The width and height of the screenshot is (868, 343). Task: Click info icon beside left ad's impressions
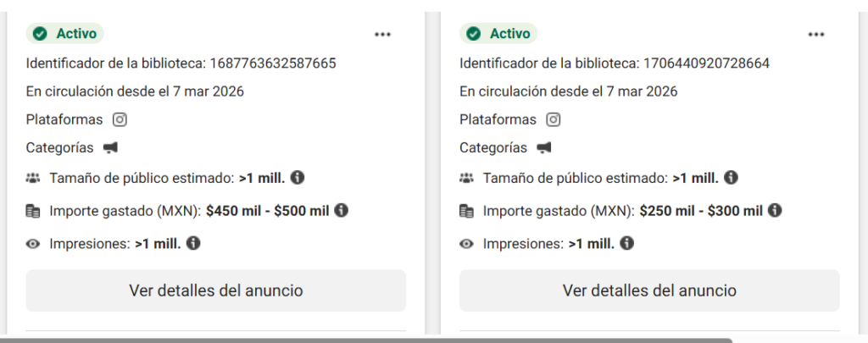[x=193, y=243]
